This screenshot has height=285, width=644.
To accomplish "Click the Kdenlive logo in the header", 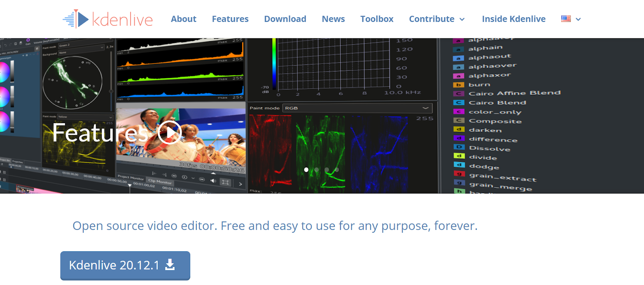I will click(x=107, y=19).
